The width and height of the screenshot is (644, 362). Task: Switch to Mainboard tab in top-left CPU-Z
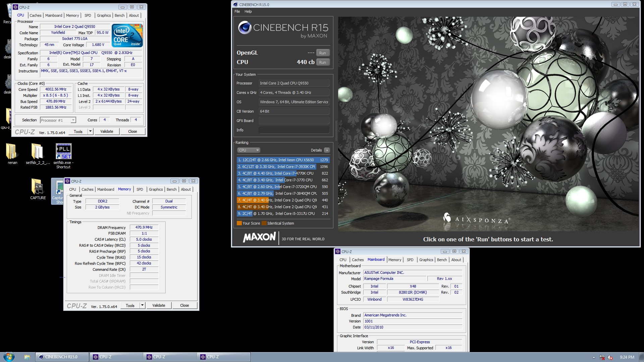point(54,15)
